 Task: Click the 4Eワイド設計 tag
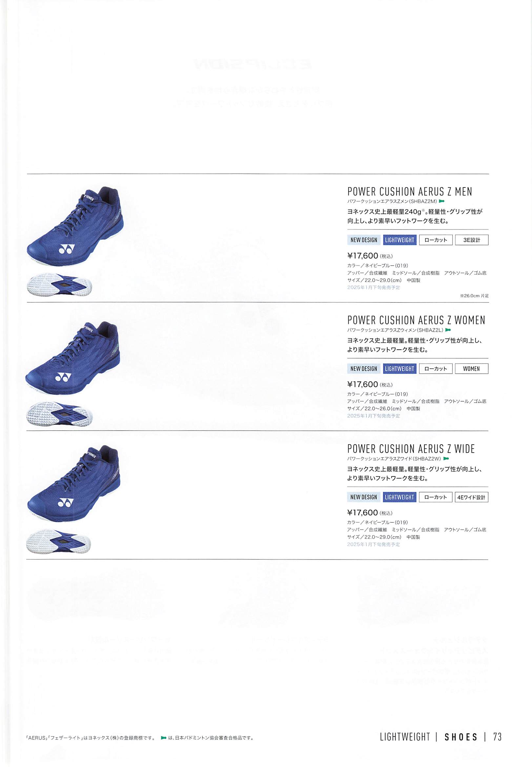click(471, 497)
